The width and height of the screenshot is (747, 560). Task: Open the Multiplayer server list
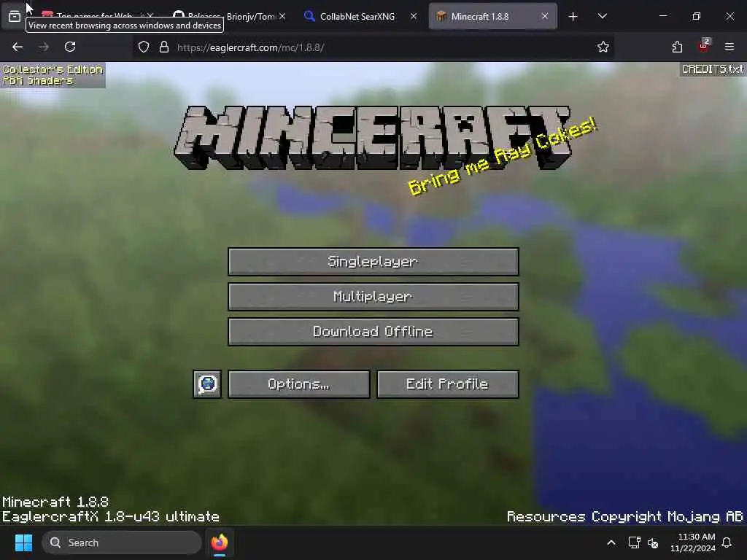point(373,297)
